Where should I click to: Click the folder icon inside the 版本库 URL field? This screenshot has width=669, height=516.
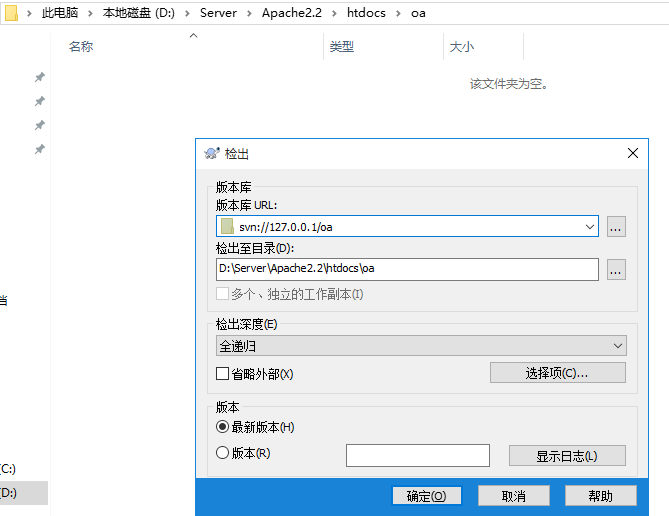(227, 226)
